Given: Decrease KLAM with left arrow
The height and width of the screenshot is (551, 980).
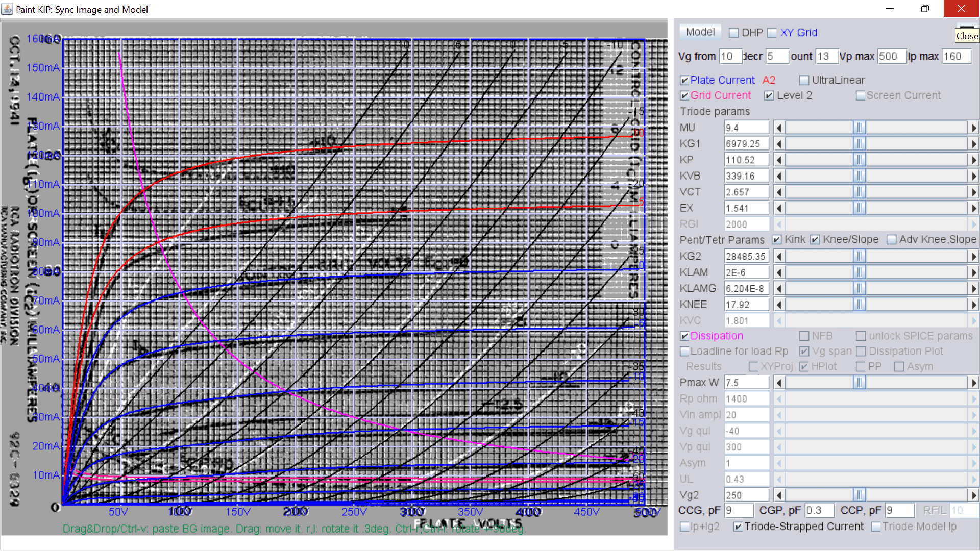Looking at the screenshot, I should point(779,272).
